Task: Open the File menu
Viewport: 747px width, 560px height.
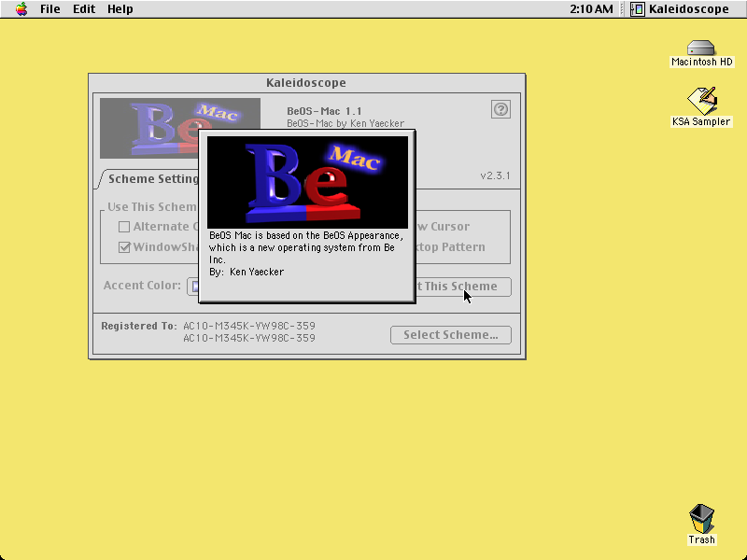Action: (x=50, y=9)
